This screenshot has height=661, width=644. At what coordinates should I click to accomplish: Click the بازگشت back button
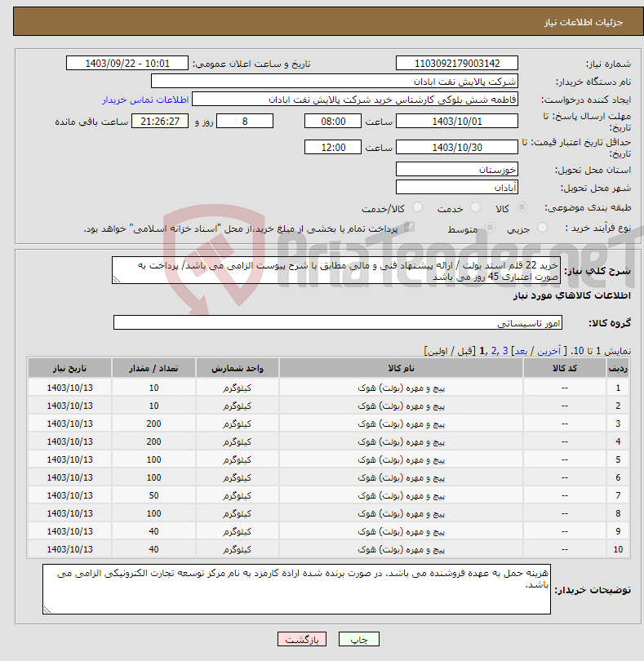(x=301, y=639)
